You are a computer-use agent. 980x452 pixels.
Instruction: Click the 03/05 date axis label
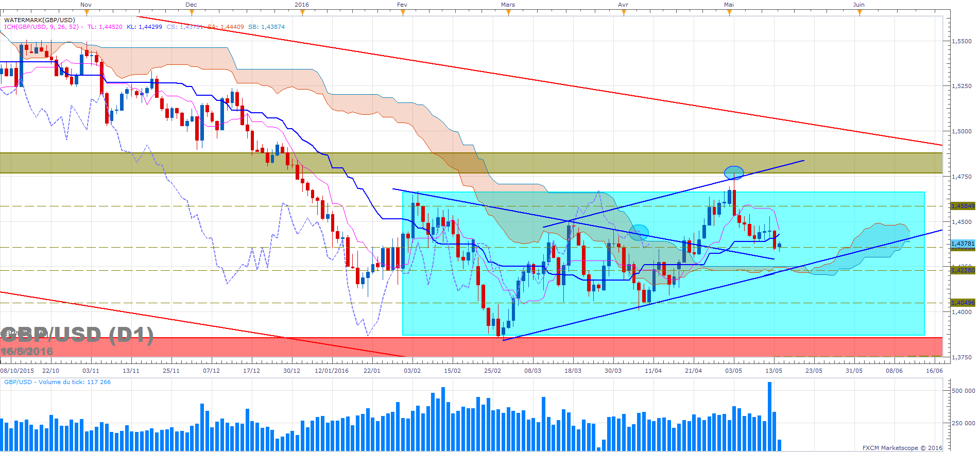click(733, 371)
